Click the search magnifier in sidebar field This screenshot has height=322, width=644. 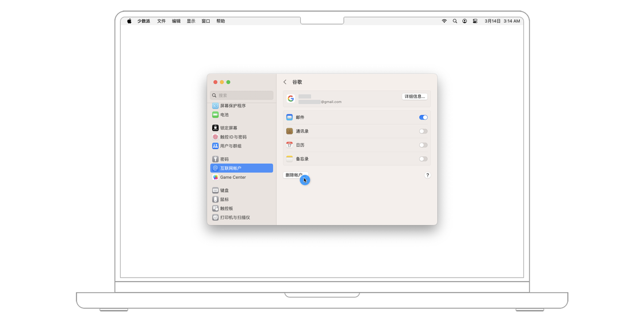(214, 95)
